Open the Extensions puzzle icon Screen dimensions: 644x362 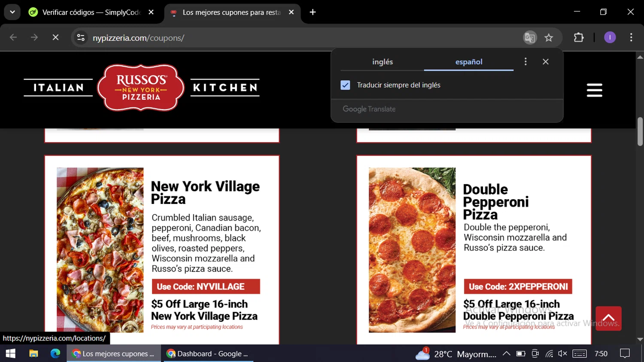tap(579, 38)
